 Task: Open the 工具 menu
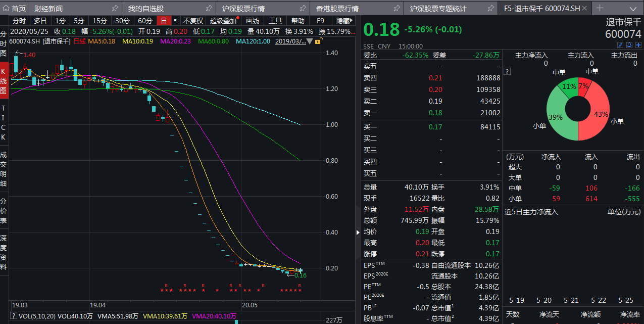[275, 21]
